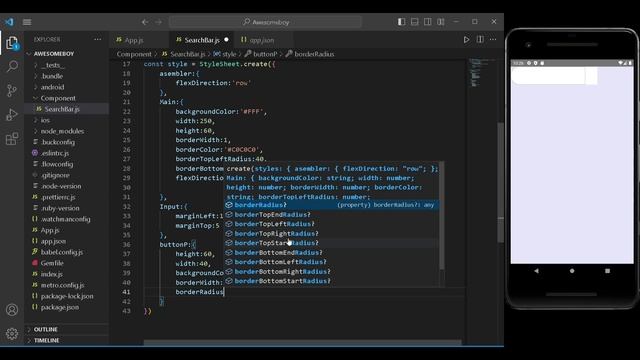Open the Source Control view
This screenshot has height=360, width=640.
[12, 90]
